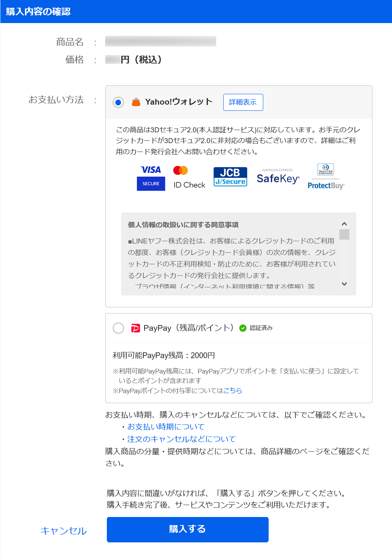Click the 詳細表示 button
Screen dimensions: 392x557
243,102
